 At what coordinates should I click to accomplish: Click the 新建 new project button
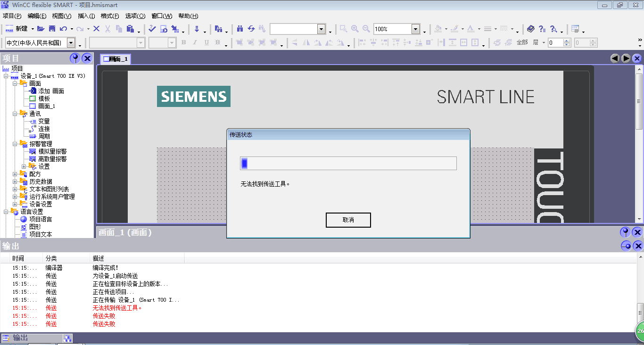(17, 29)
